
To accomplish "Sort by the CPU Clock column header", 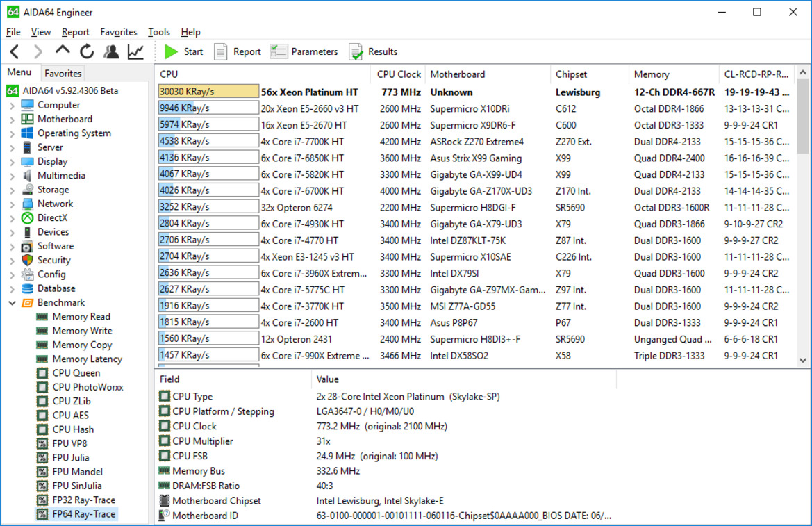I will (398, 74).
